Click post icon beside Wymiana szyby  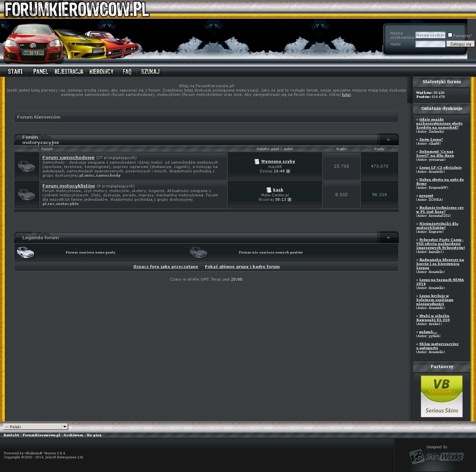tap(257, 162)
